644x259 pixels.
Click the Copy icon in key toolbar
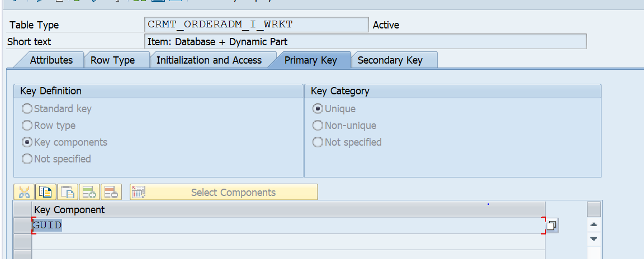coord(46,193)
